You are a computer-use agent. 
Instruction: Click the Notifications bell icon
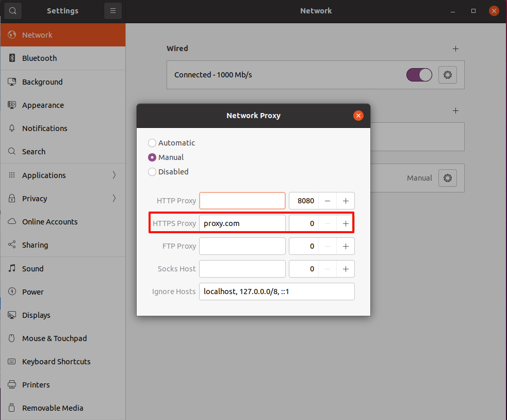[x=12, y=128]
